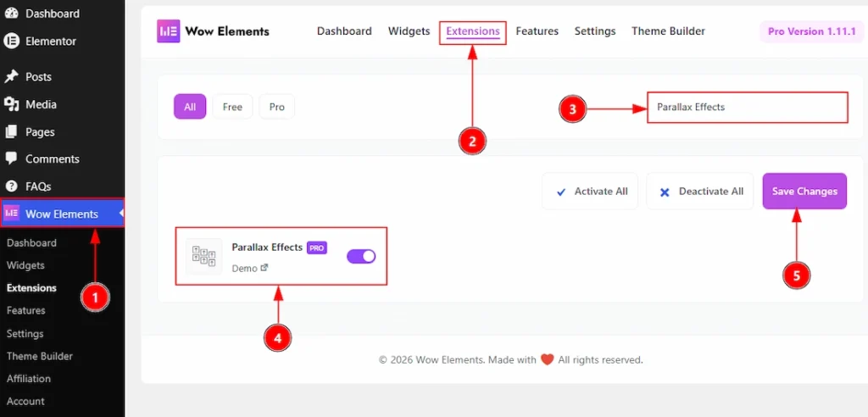Open the Widgets tab in header
Viewport: 868px width, 417px height.
click(x=409, y=31)
